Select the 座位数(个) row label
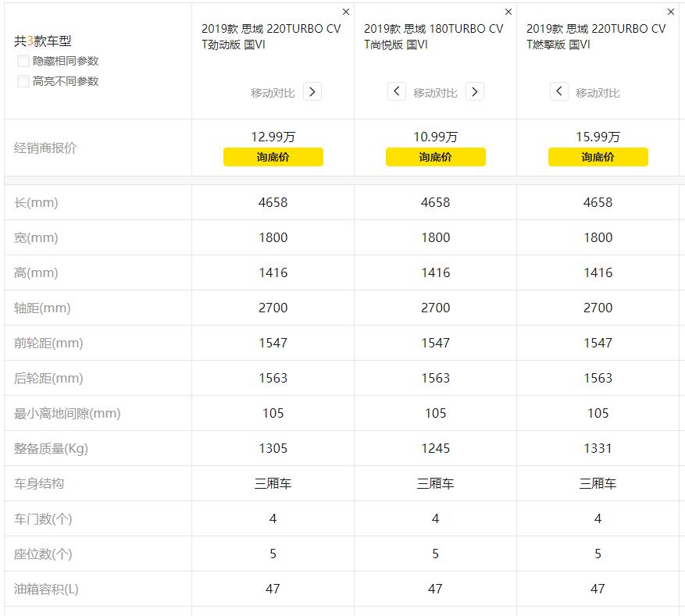Viewport: 685px width, 616px height. [x=43, y=554]
